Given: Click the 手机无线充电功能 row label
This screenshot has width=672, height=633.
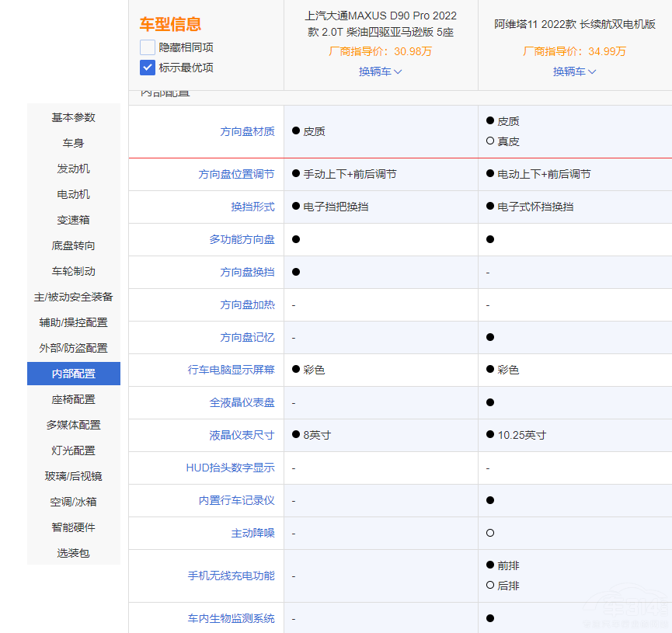Looking at the screenshot, I should [231, 576].
